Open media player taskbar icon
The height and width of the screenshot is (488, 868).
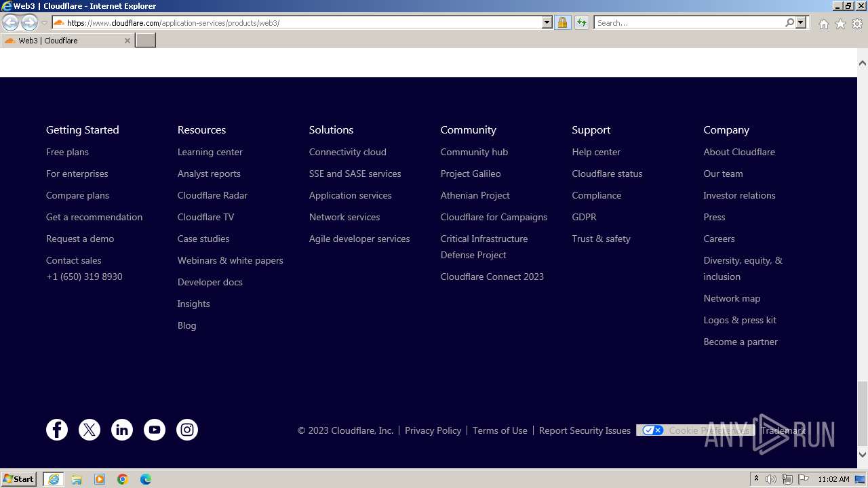[100, 479]
